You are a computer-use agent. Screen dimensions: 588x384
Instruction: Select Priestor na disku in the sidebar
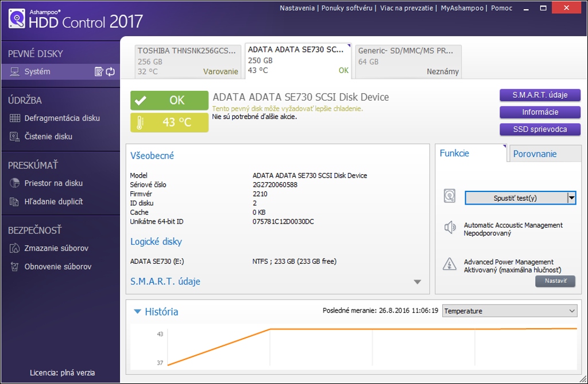coord(53,183)
